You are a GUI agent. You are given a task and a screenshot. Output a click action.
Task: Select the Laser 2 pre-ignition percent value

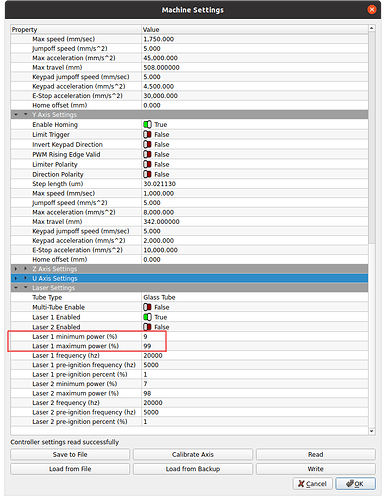(x=145, y=422)
